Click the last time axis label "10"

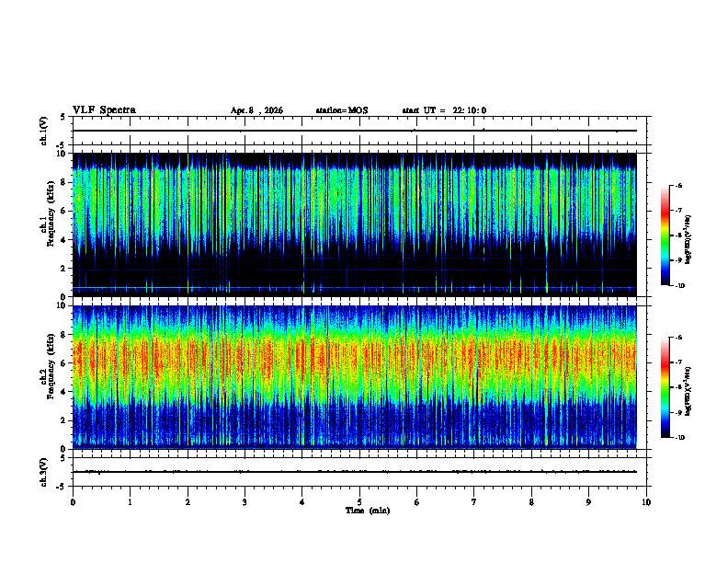(x=646, y=502)
